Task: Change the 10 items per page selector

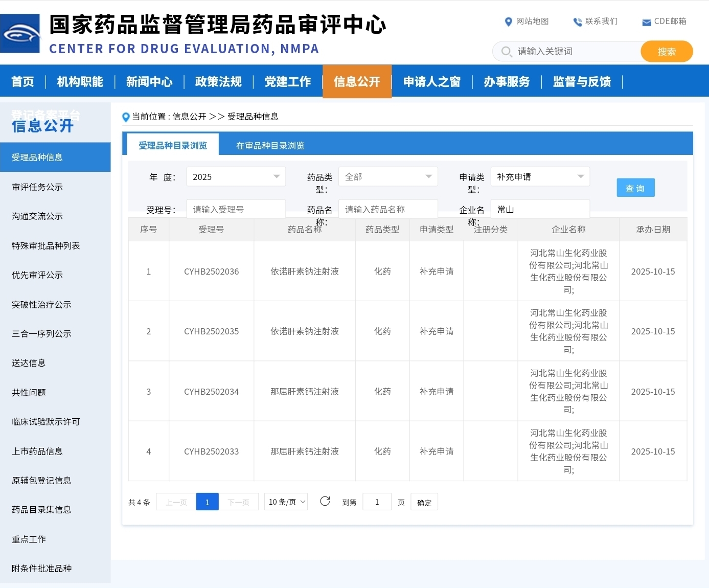Action: pos(286,502)
